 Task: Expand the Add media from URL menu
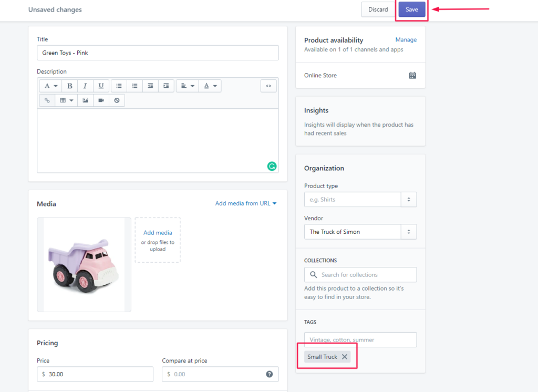coord(246,203)
